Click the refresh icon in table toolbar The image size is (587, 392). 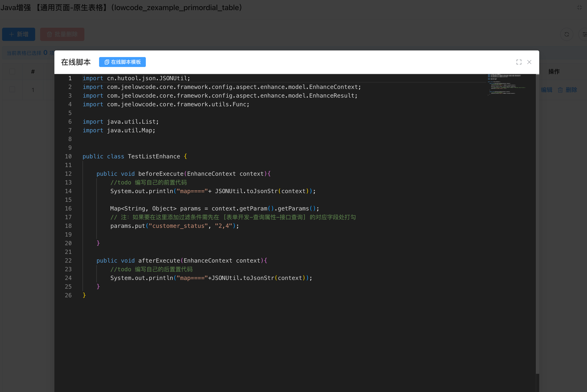point(567,34)
